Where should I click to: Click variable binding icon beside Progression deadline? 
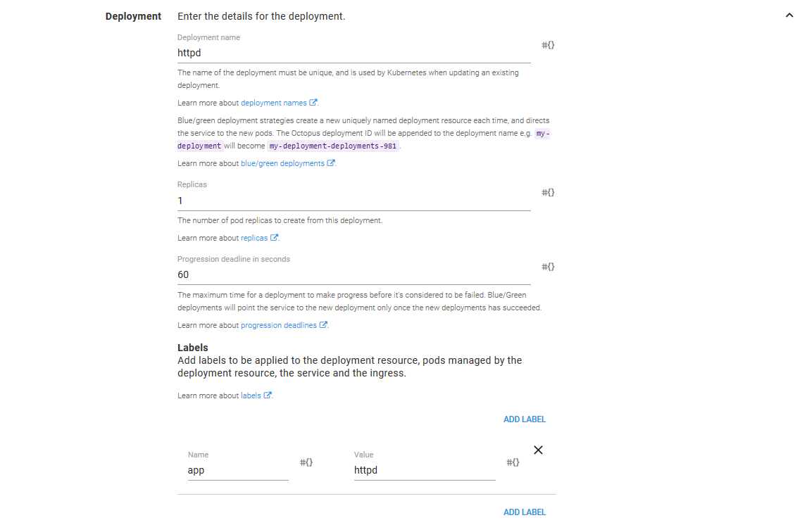(x=548, y=267)
